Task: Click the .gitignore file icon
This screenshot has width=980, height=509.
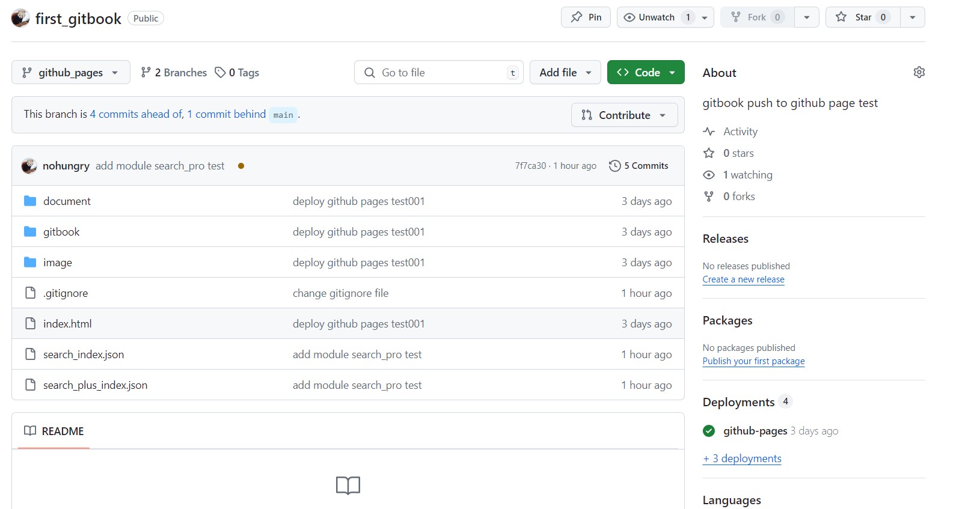Action: tap(30, 293)
